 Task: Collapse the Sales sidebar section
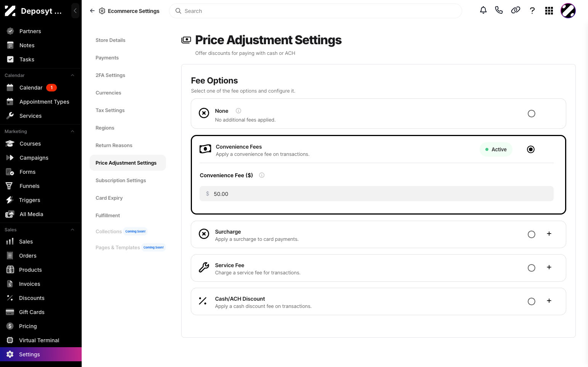pyautogui.click(x=72, y=230)
